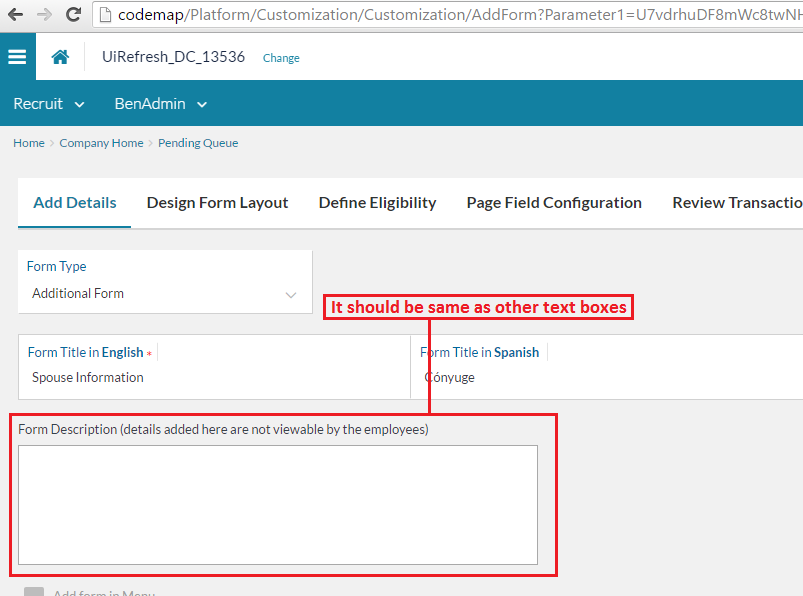Expand the BenAdmin menu
Image resolution: width=803 pixels, height=596 pixels.
160,104
